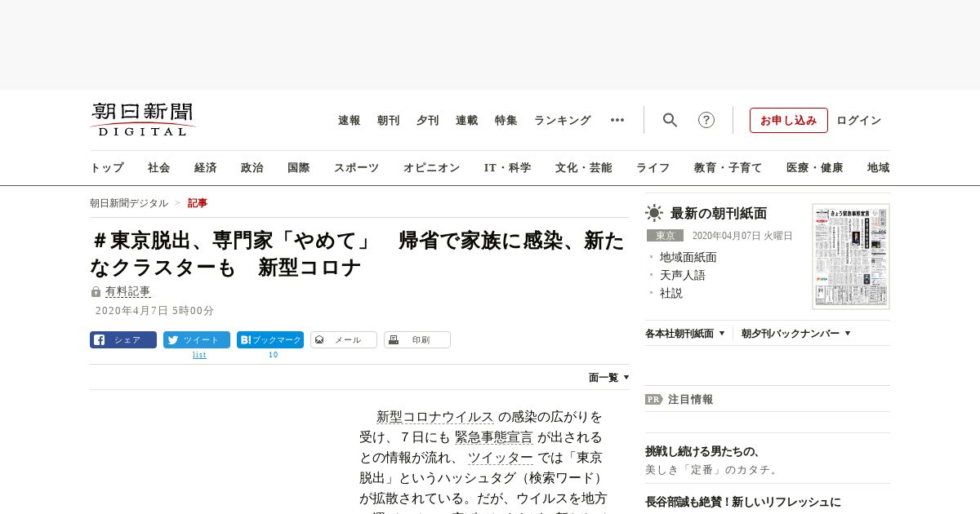Viewport: 980px width, 514px height.
Task: Select 地域 category tab
Action: pos(879,167)
